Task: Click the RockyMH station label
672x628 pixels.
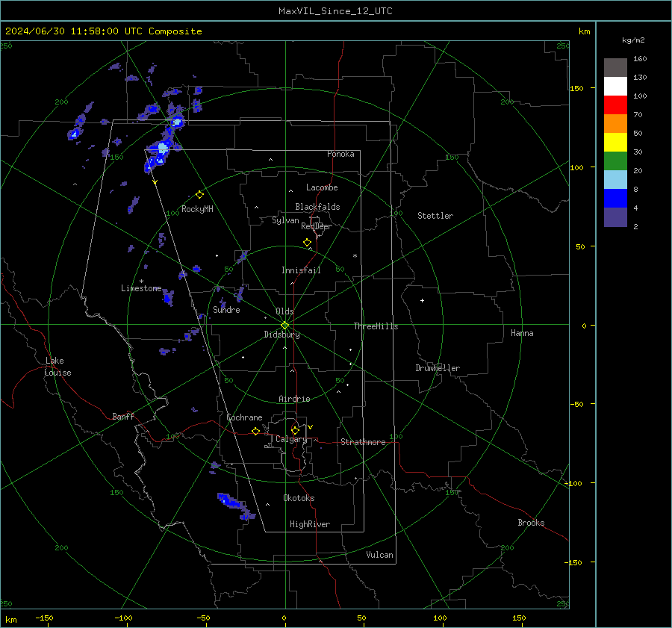Action: (x=197, y=210)
